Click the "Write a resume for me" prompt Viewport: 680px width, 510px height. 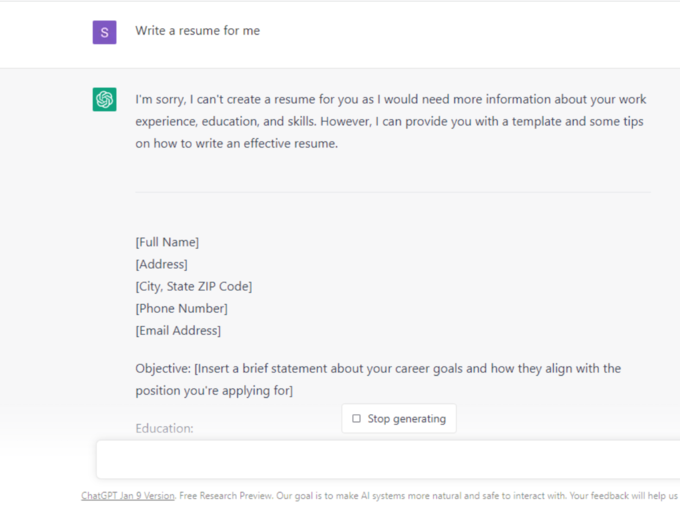[x=197, y=31]
